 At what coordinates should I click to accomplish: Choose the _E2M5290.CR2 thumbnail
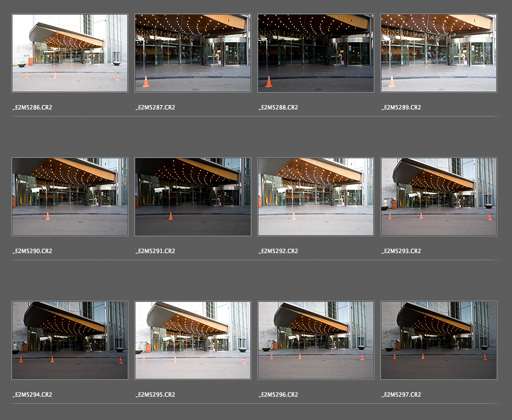coord(70,197)
